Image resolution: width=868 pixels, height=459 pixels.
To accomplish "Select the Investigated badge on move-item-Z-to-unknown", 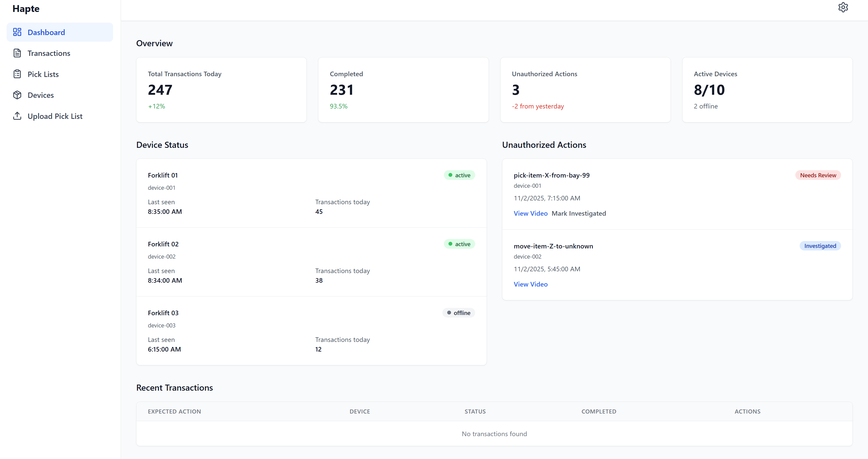I will tap(820, 245).
